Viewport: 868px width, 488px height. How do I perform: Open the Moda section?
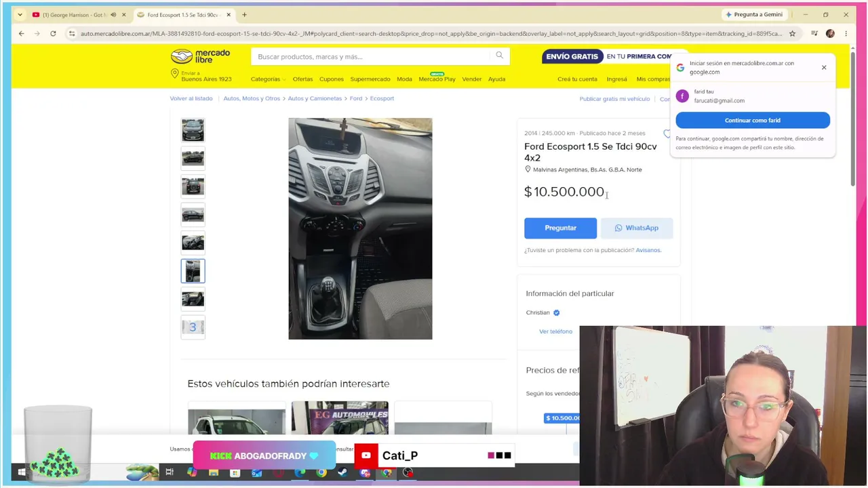coord(404,79)
